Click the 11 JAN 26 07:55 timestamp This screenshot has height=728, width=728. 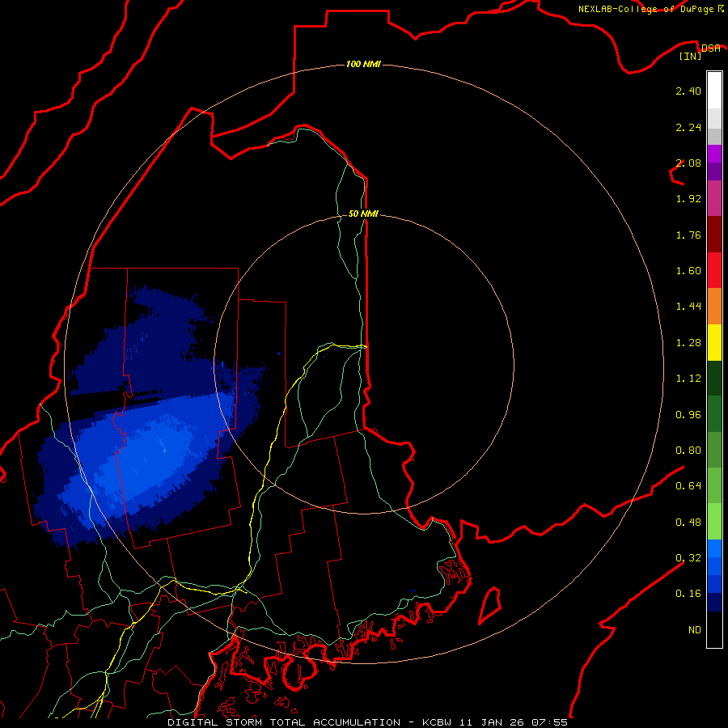coord(514,722)
